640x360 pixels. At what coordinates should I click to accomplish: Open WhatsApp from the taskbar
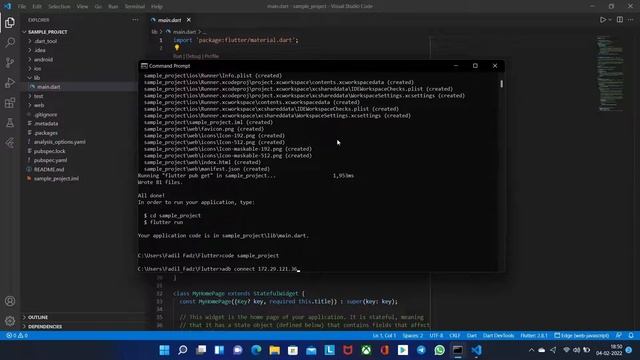click(x=439, y=350)
